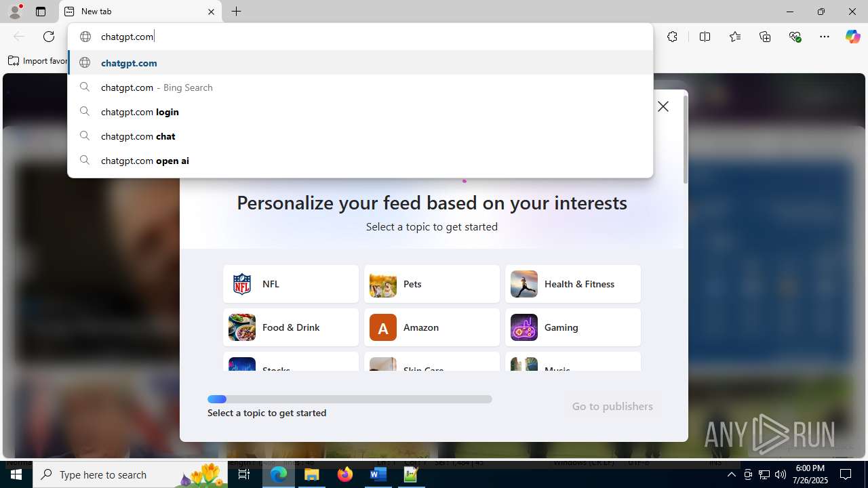Select the chatgpt.com URL suggestion
The width and height of the screenshot is (868, 488).
coord(360,62)
